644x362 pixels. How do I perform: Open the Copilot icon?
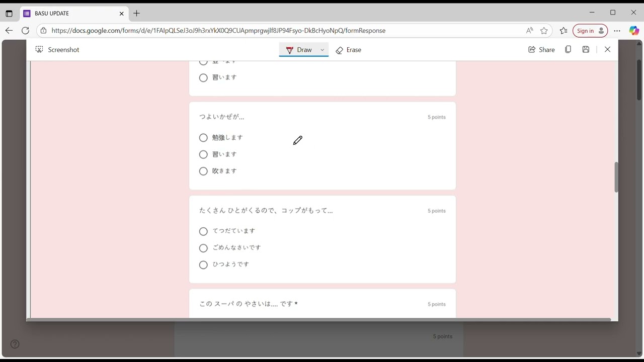click(634, 31)
